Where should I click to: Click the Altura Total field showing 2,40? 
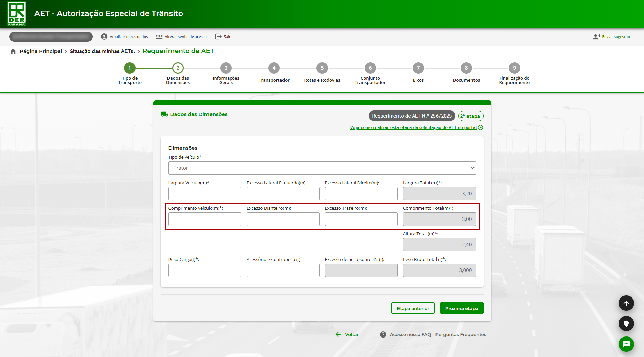click(439, 245)
